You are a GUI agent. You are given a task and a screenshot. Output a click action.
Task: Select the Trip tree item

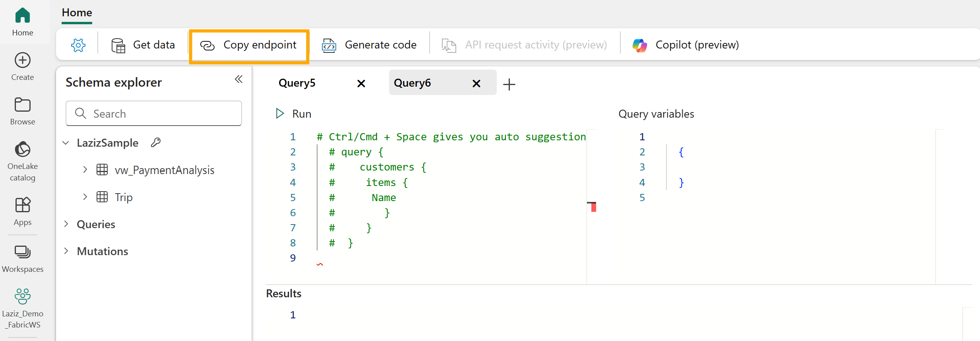point(124,197)
